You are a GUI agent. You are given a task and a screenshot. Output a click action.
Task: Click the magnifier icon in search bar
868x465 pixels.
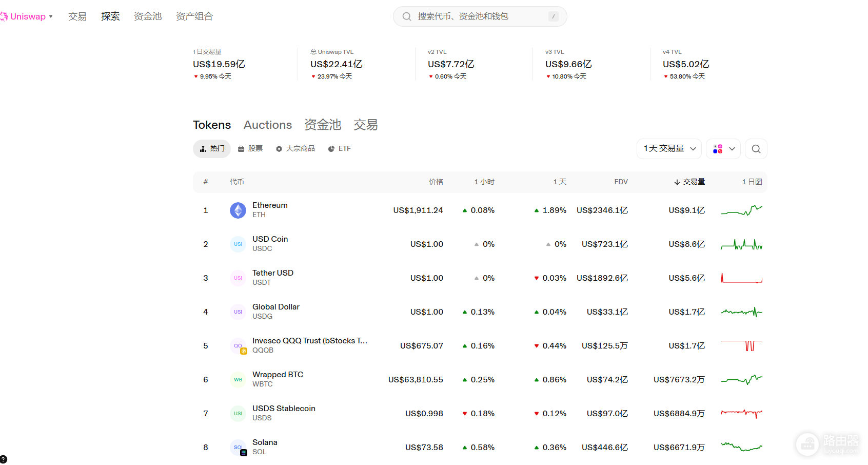coord(407,16)
